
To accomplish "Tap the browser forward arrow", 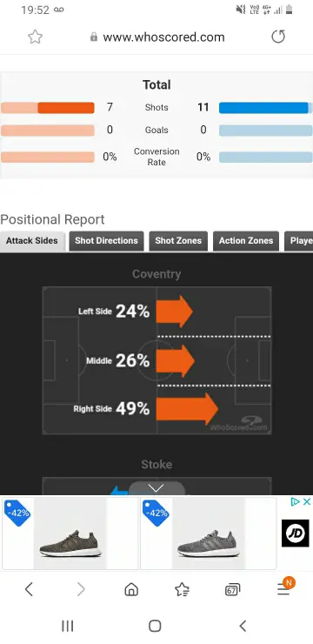I will pos(81,590).
